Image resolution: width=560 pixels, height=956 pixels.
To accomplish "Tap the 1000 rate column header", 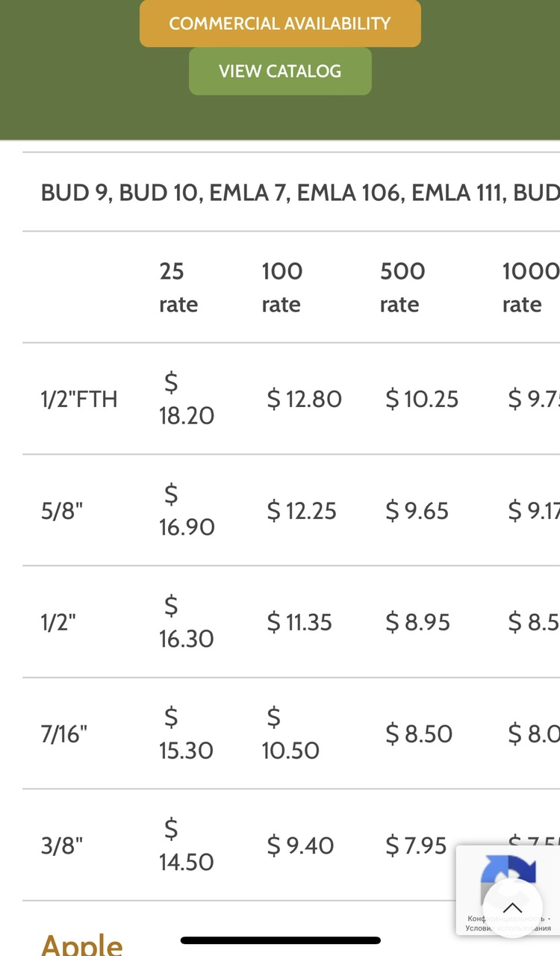I will point(530,288).
